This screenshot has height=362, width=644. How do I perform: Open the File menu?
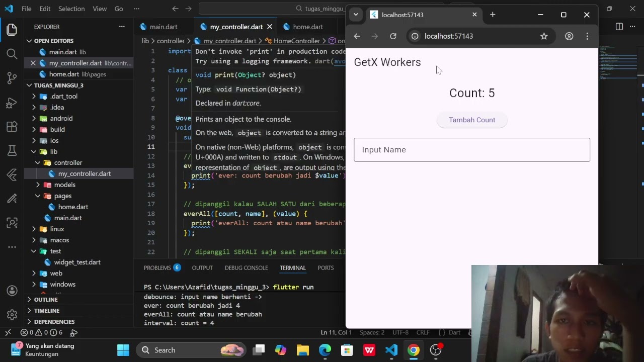27,9
